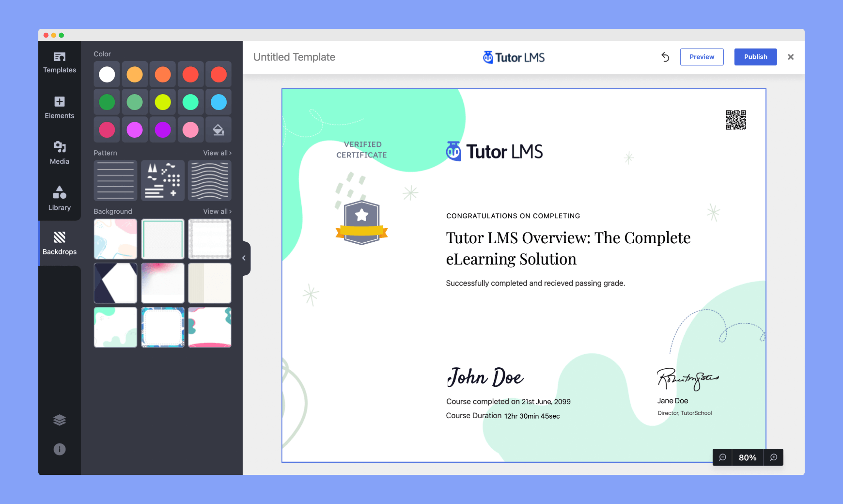Pick the purple color swatch
Image resolution: width=843 pixels, height=504 pixels.
coord(163,130)
